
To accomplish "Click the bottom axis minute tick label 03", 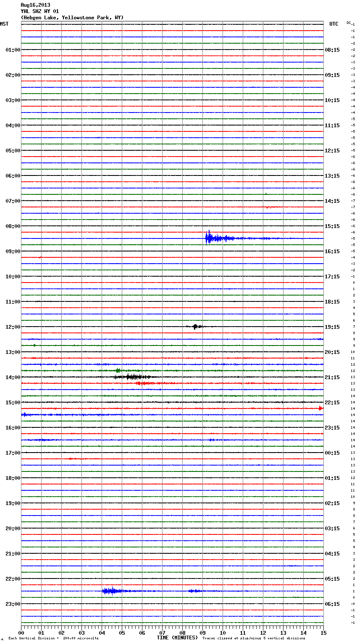I will click(81, 633).
